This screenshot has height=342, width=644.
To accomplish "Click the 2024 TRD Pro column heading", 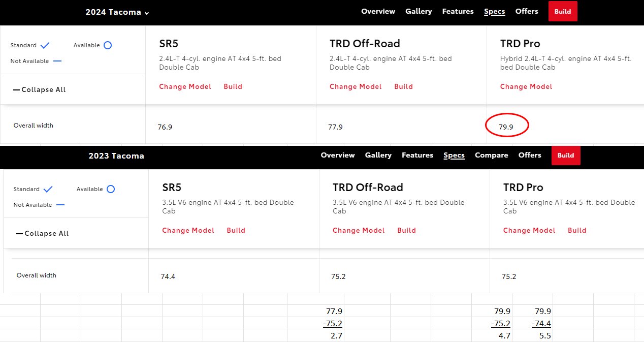I will 520,44.
